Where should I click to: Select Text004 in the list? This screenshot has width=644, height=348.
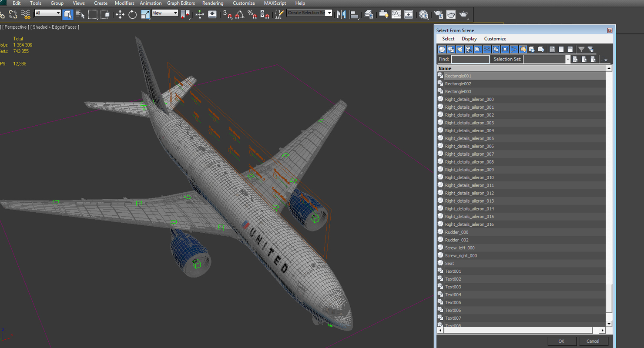pyautogui.click(x=521, y=295)
